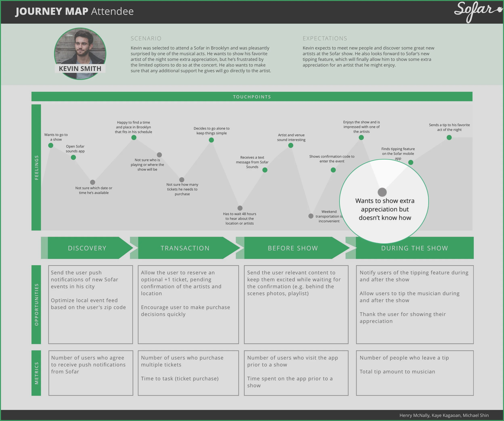Select the 'Wants to go to a show' dot

pyautogui.click(x=51, y=145)
